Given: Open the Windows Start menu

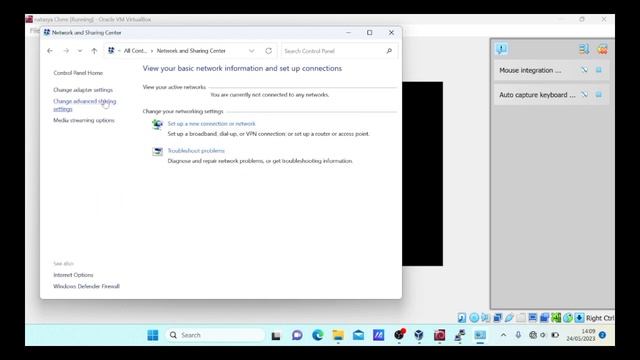Looking at the screenshot, I should coord(153,336).
